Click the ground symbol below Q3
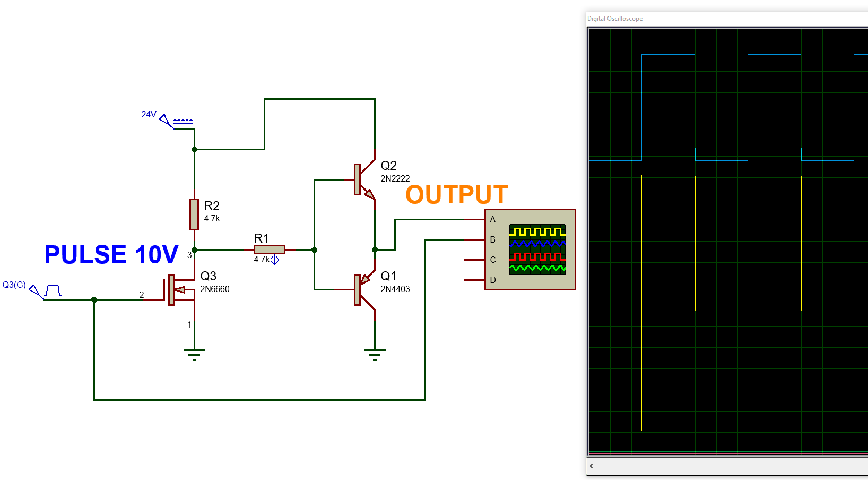The width and height of the screenshot is (868, 480). (194, 354)
